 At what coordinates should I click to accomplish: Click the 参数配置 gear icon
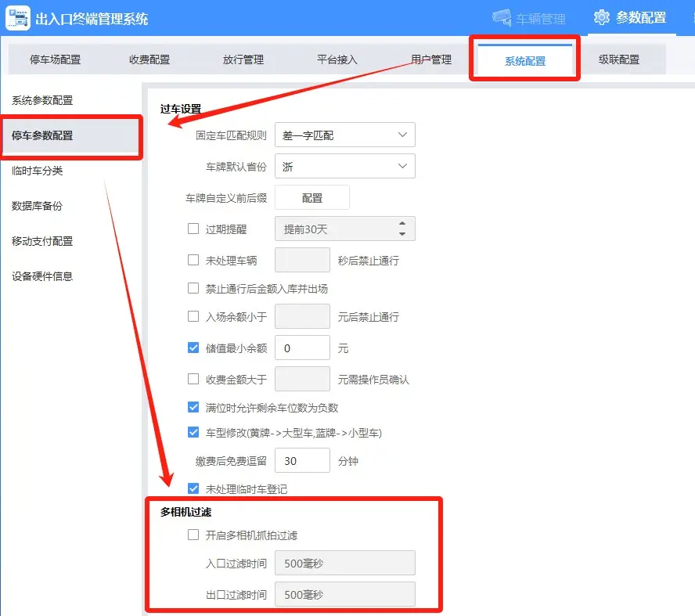[x=601, y=17]
